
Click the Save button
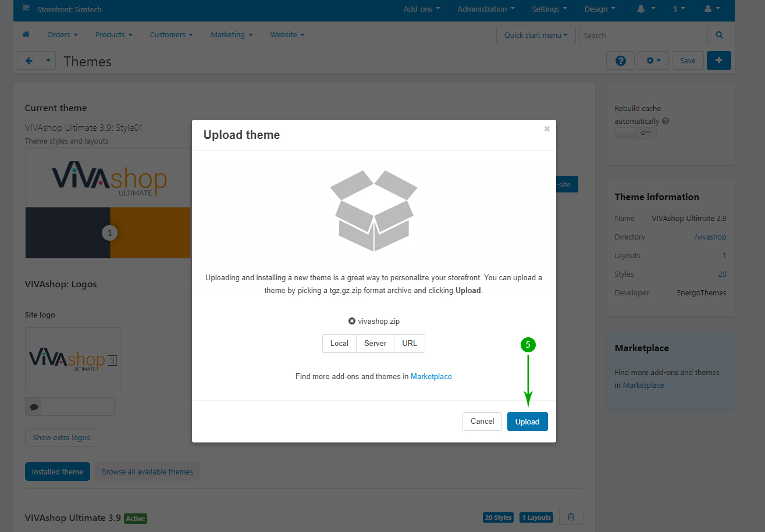(688, 60)
